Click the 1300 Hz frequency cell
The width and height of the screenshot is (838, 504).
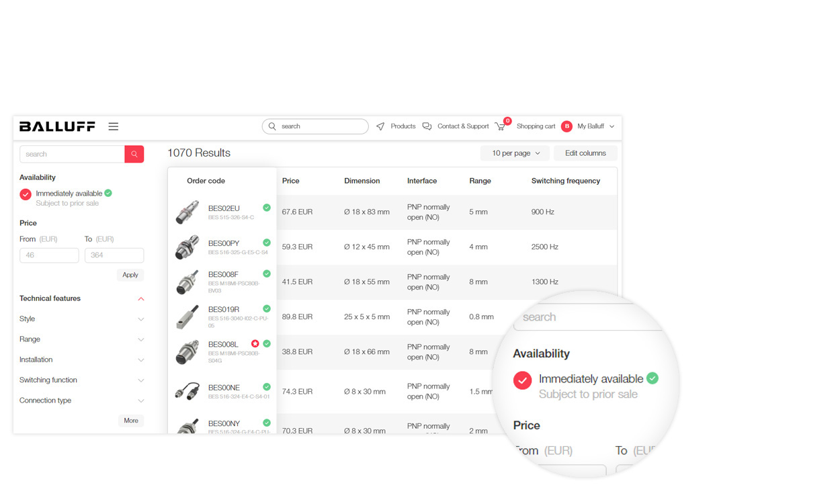point(545,282)
